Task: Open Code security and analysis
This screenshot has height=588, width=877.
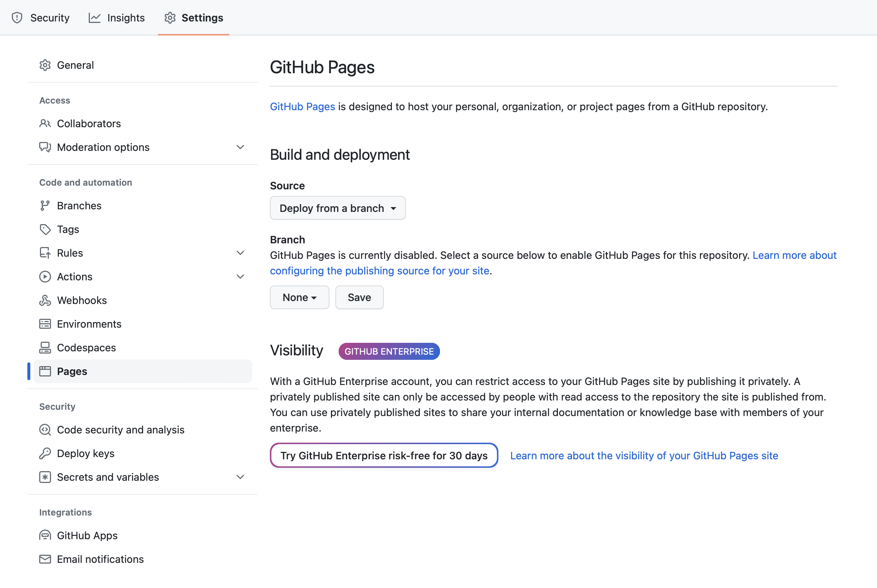Action: pyautogui.click(x=142, y=430)
